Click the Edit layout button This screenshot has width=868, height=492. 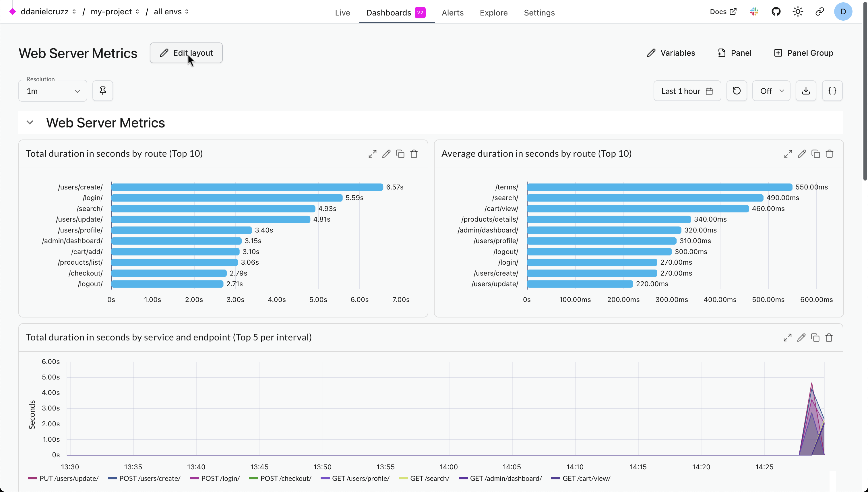(186, 53)
